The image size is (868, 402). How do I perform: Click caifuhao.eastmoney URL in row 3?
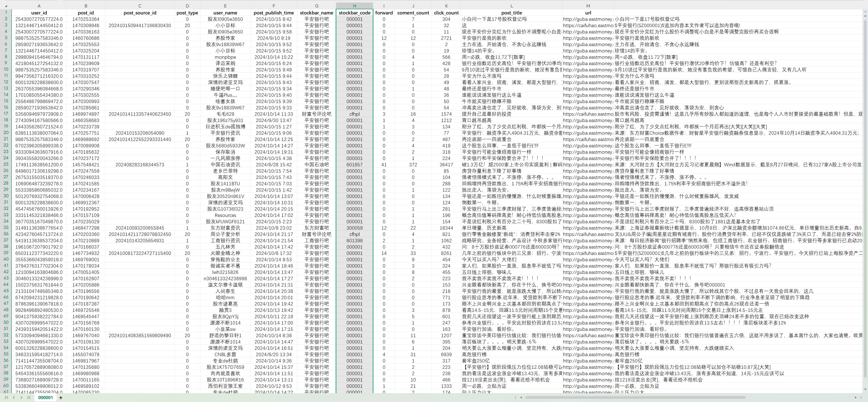click(588, 25)
